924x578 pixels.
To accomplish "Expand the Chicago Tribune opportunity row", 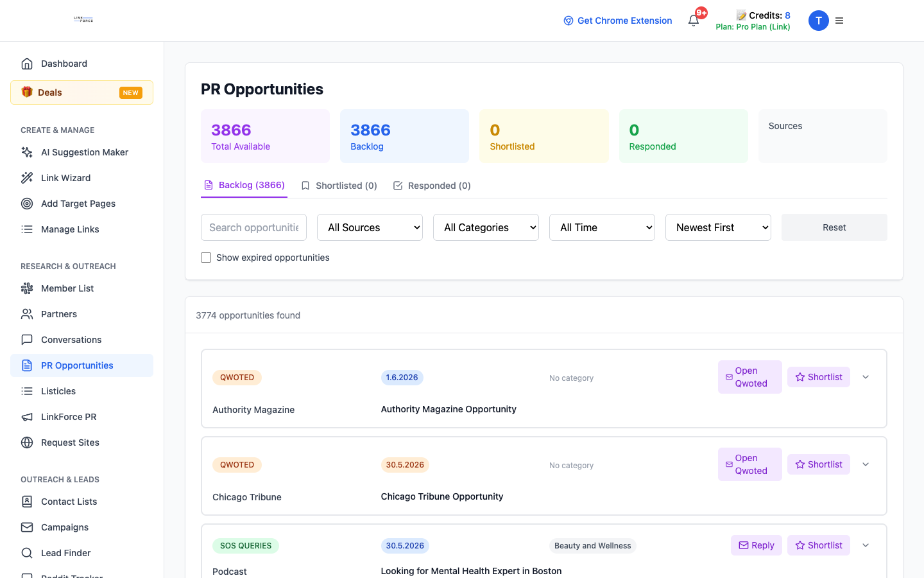I will (866, 464).
